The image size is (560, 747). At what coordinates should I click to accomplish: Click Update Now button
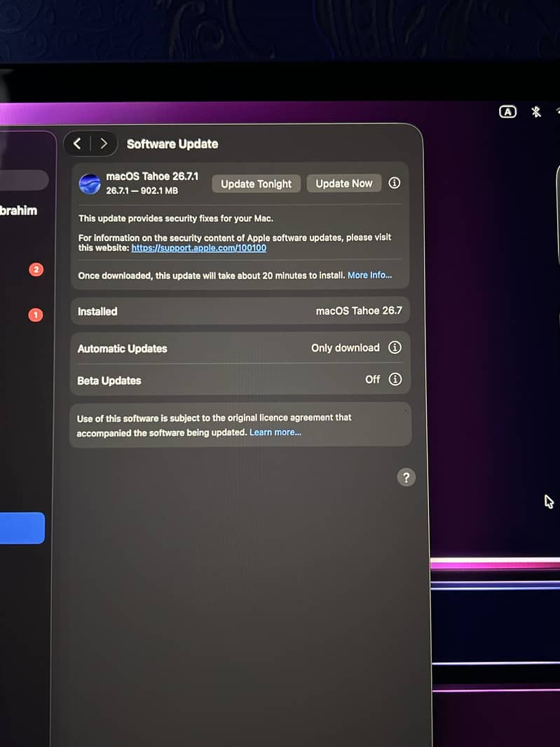point(343,184)
